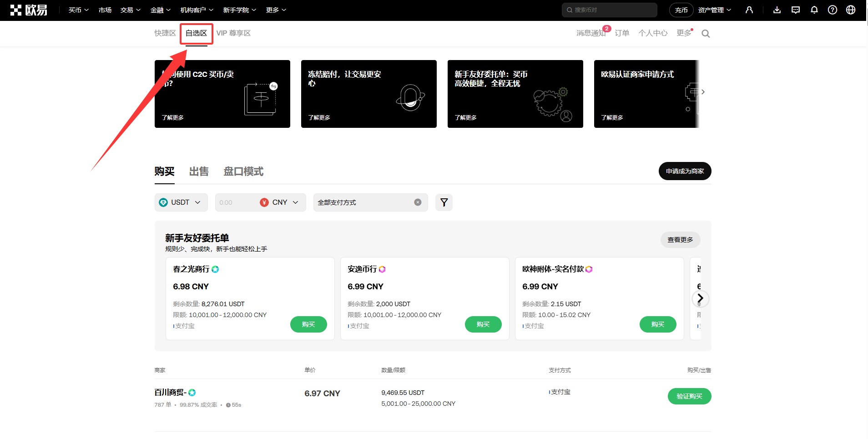Open the 冻结赔付 banner card
The height and width of the screenshot is (439, 868).
coord(369,94)
